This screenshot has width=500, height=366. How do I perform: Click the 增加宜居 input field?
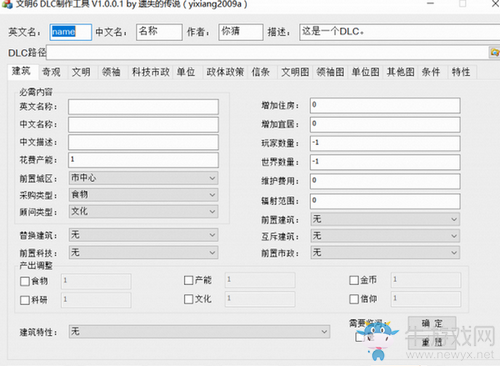pos(385,124)
